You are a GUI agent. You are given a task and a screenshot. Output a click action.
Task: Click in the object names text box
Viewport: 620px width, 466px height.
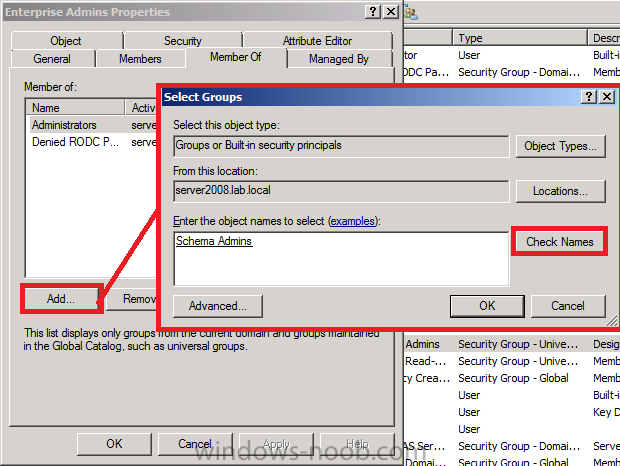click(x=341, y=258)
